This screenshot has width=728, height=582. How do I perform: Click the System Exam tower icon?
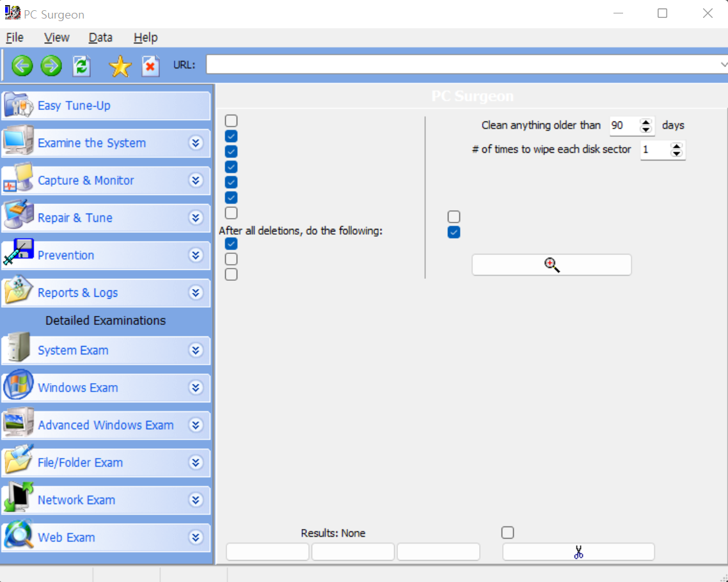click(19, 347)
